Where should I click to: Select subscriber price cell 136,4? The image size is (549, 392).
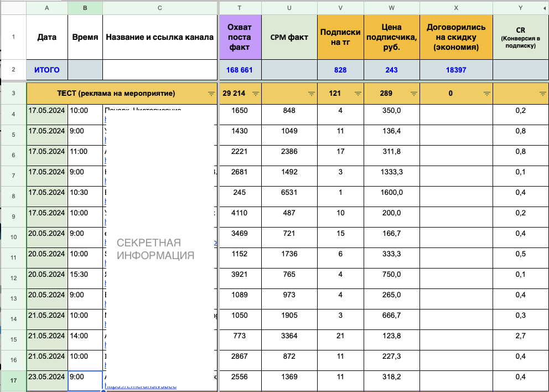(391, 135)
